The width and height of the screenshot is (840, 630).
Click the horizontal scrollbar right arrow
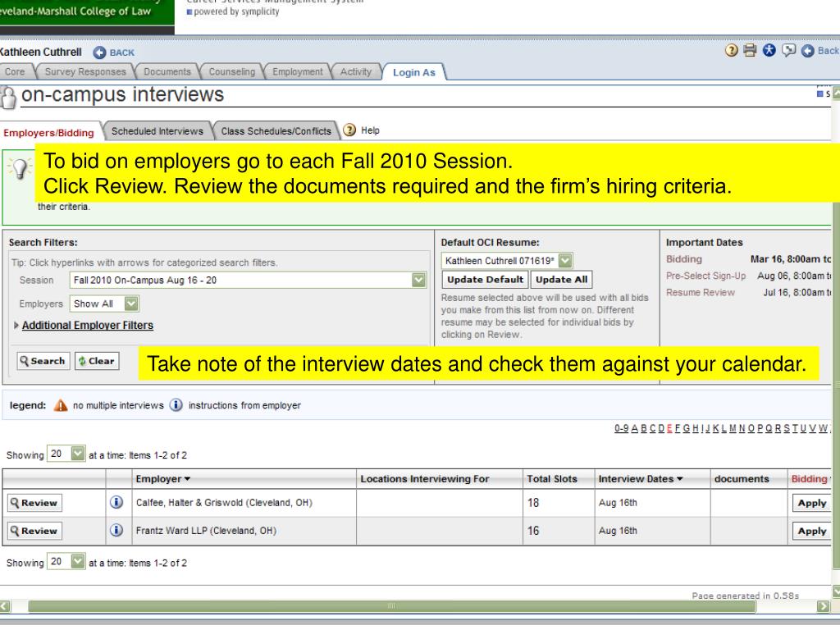824,606
